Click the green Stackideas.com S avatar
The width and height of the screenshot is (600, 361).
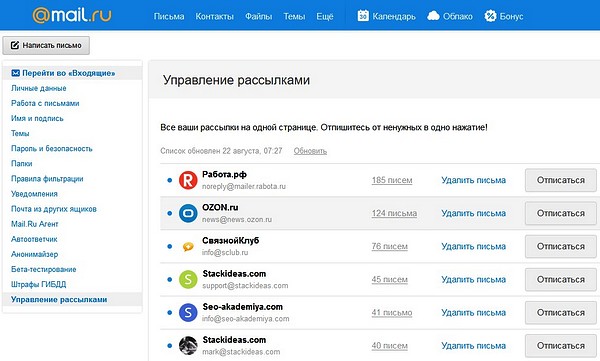tap(188, 279)
